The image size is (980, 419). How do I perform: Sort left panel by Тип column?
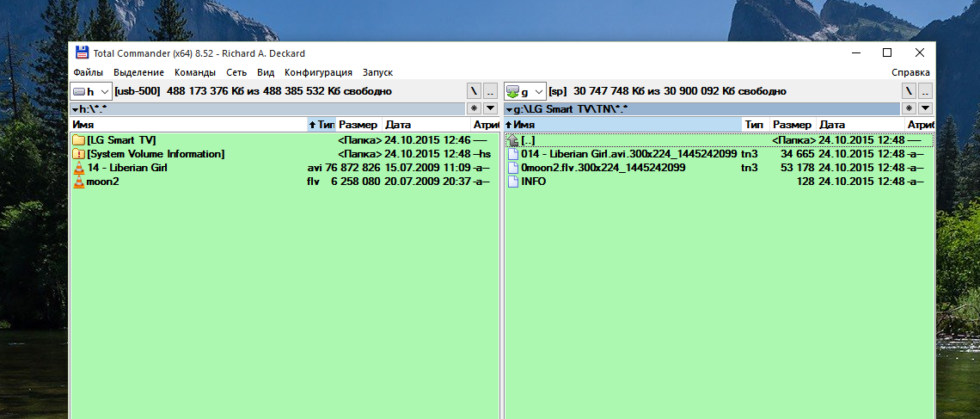(322, 125)
